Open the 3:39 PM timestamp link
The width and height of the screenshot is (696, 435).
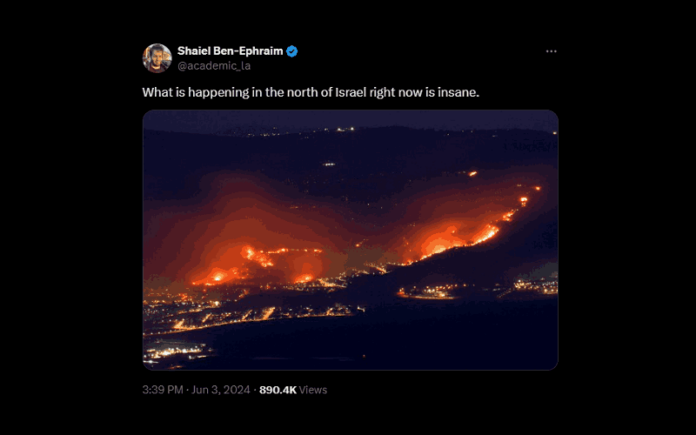(163, 390)
